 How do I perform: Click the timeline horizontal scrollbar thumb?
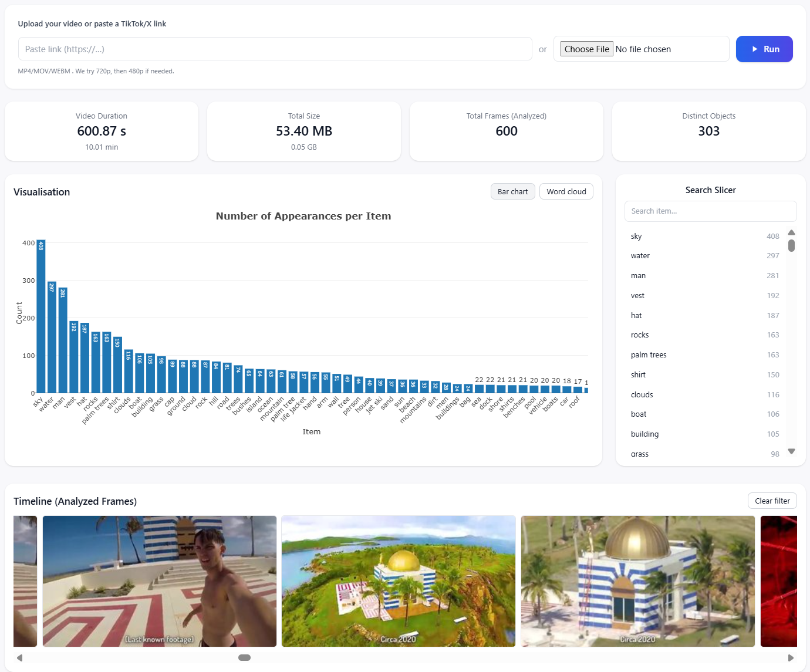(244, 658)
